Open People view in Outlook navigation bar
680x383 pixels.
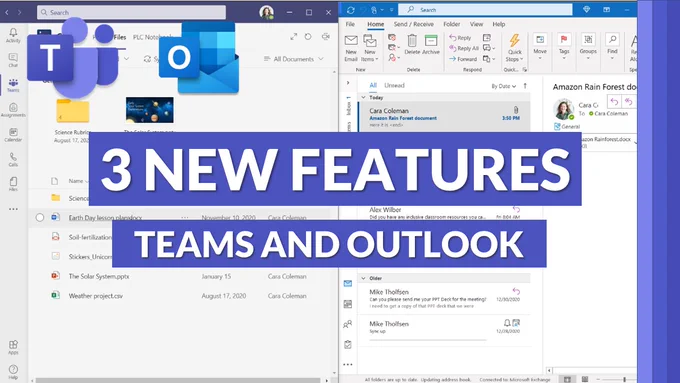[348, 324]
